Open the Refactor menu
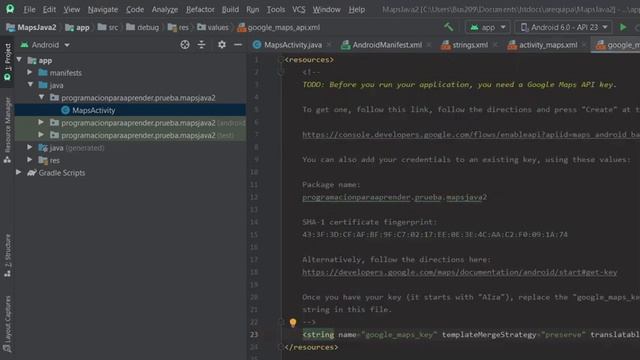The image size is (640, 360). point(200,9)
